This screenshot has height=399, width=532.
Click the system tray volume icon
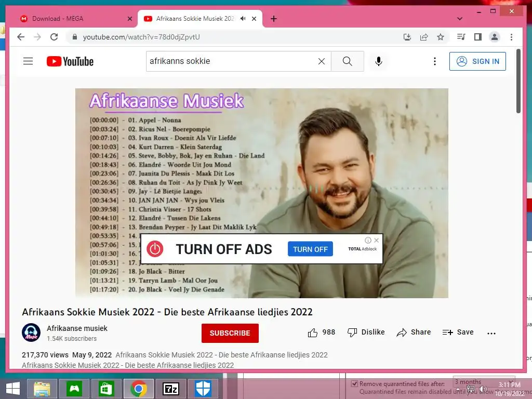tap(483, 390)
